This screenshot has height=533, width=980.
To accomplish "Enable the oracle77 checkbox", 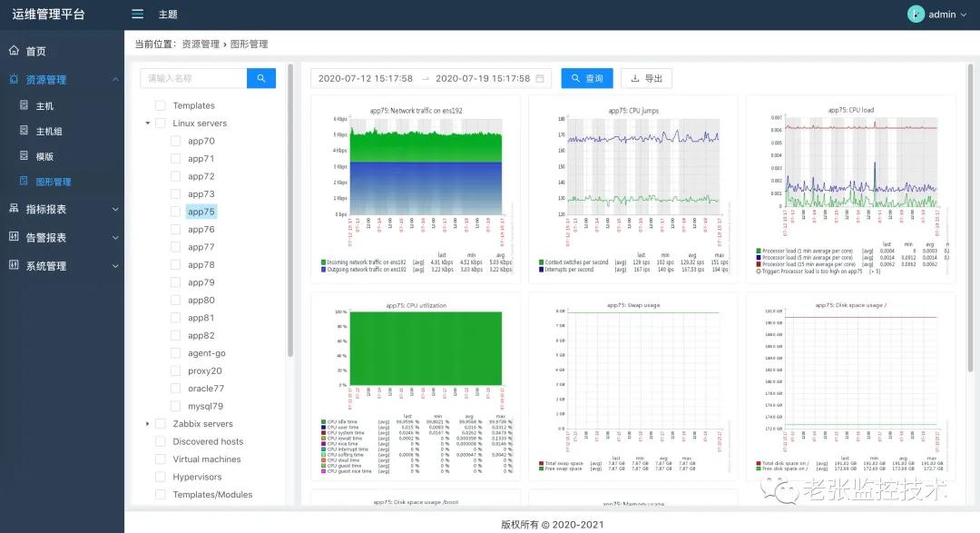I will click(x=176, y=388).
